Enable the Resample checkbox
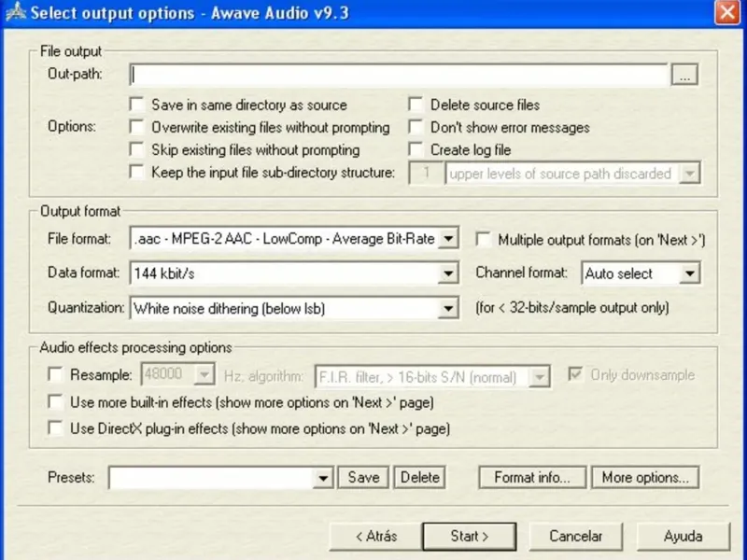 [56, 374]
